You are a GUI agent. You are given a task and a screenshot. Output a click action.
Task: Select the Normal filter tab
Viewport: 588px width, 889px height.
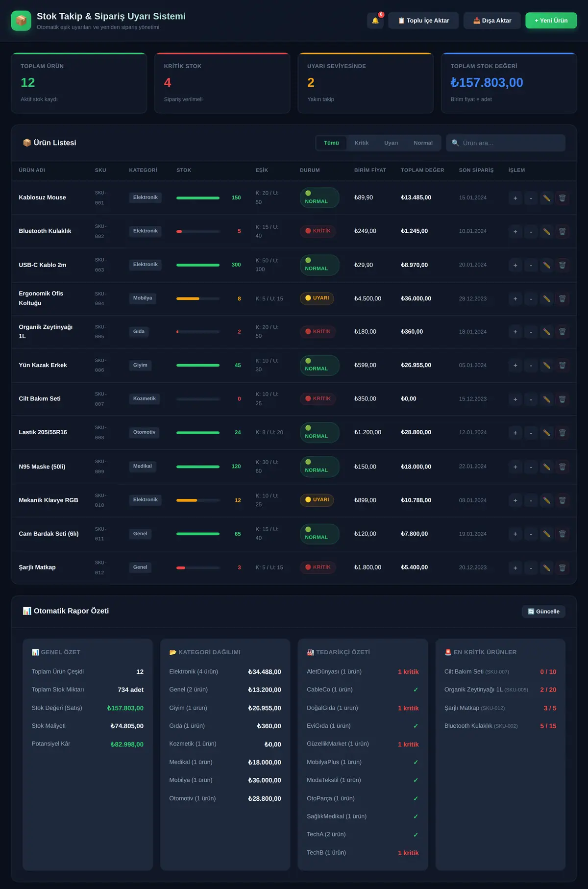423,143
